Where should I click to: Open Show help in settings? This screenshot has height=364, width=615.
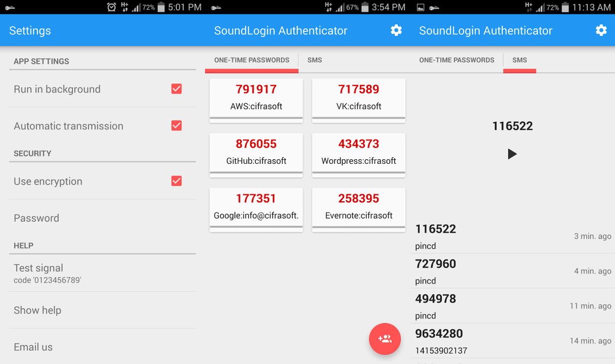37,310
